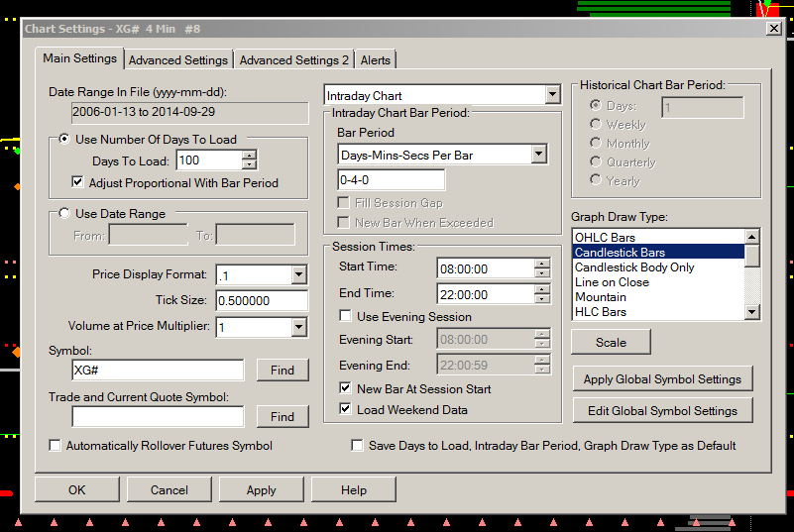The width and height of the screenshot is (794, 532).
Task: Toggle Adjust Proportional With Bar Period
Action: point(77,181)
